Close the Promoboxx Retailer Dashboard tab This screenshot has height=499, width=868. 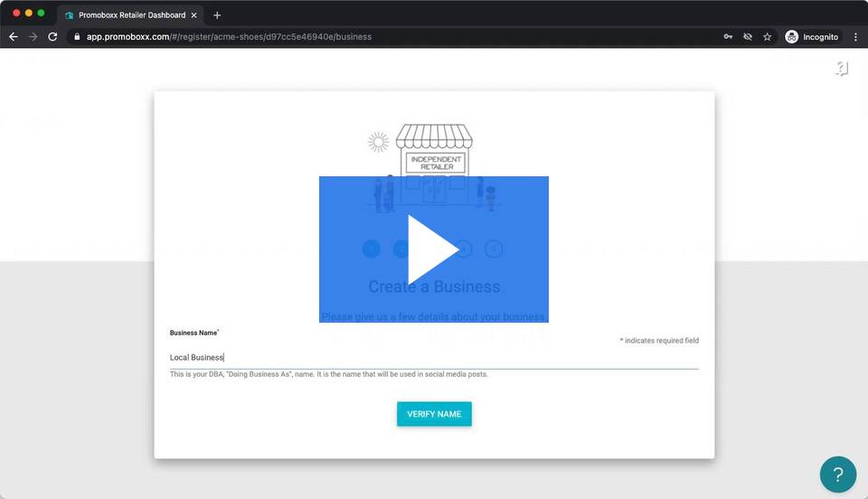point(193,15)
